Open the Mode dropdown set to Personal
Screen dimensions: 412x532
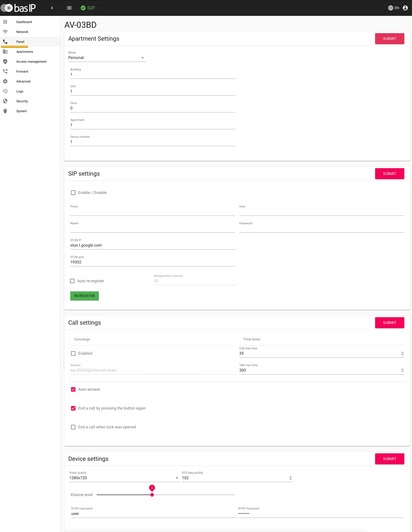coord(107,58)
